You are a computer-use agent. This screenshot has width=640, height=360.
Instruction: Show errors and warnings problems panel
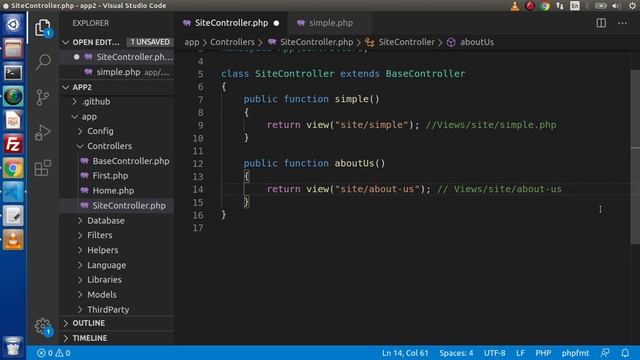click(53, 353)
